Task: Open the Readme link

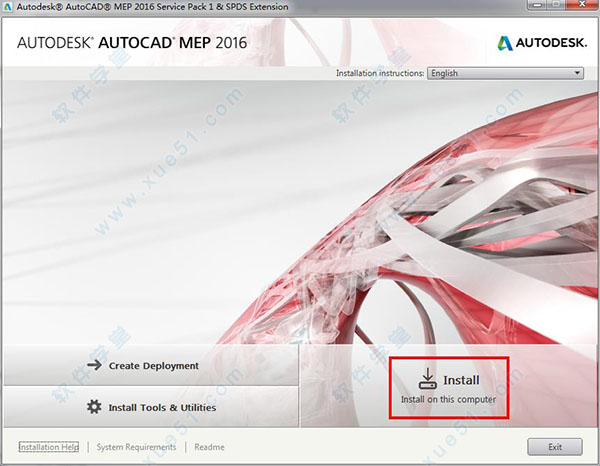Action: coord(209,447)
